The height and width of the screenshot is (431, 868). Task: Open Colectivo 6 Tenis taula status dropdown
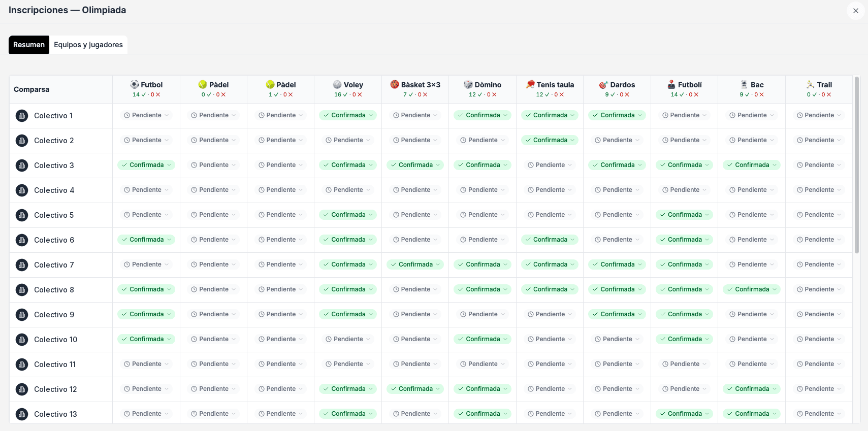coord(550,240)
